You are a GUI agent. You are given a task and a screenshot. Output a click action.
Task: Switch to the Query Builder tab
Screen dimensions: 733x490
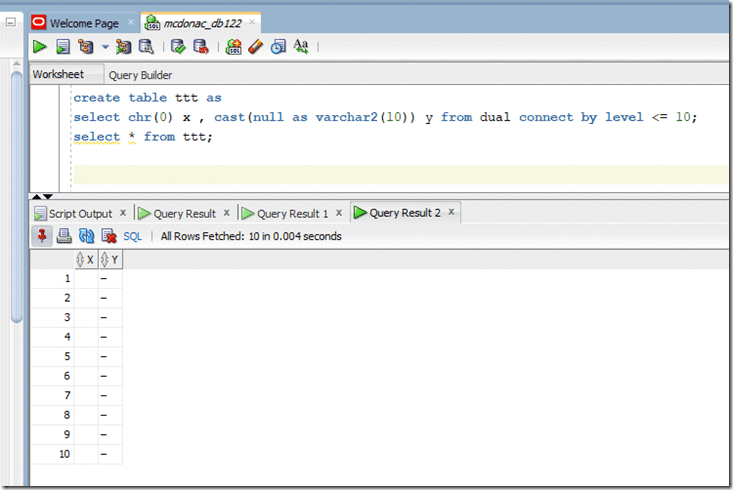[x=140, y=75]
